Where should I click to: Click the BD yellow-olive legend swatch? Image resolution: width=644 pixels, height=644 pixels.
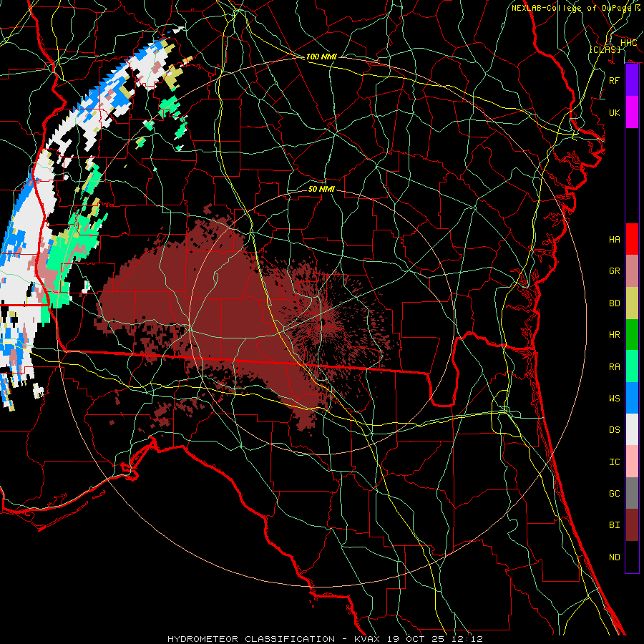pos(632,303)
